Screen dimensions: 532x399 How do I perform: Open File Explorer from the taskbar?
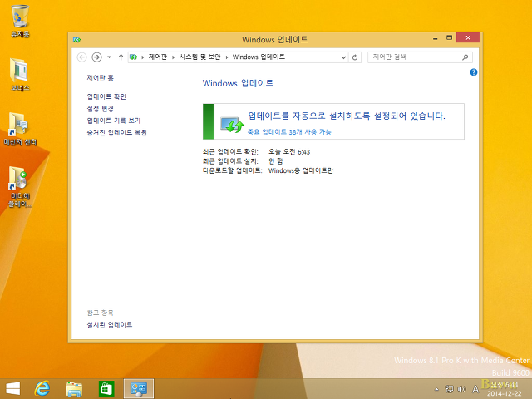pyautogui.click(x=74, y=389)
